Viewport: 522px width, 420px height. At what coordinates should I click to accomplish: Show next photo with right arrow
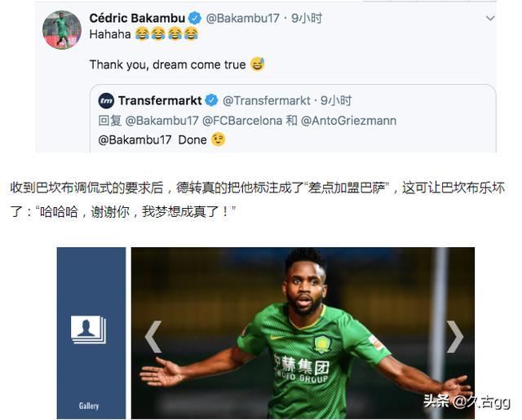tap(454, 337)
